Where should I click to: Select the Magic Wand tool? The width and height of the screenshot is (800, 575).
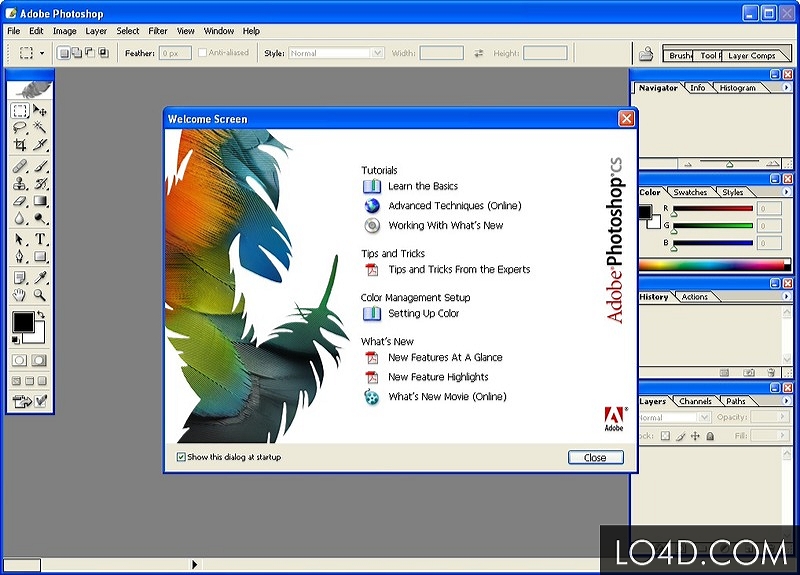point(40,128)
